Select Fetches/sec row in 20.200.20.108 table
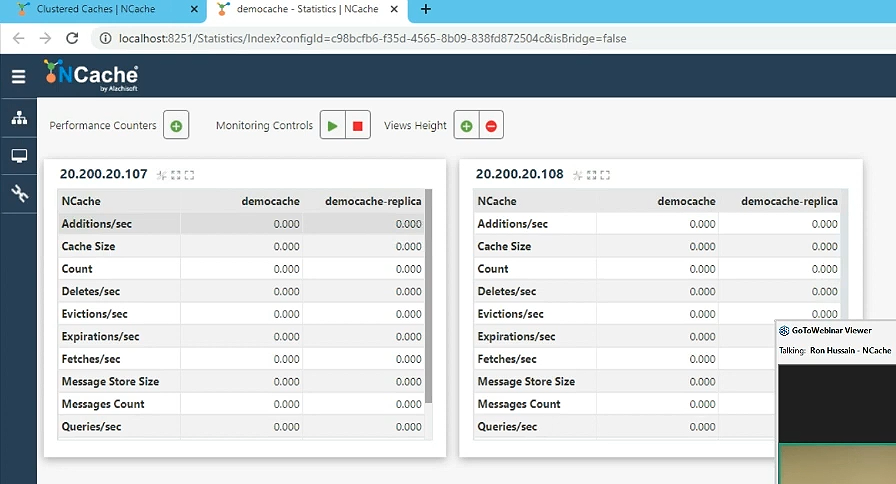This screenshot has height=484, width=896. click(x=625, y=359)
